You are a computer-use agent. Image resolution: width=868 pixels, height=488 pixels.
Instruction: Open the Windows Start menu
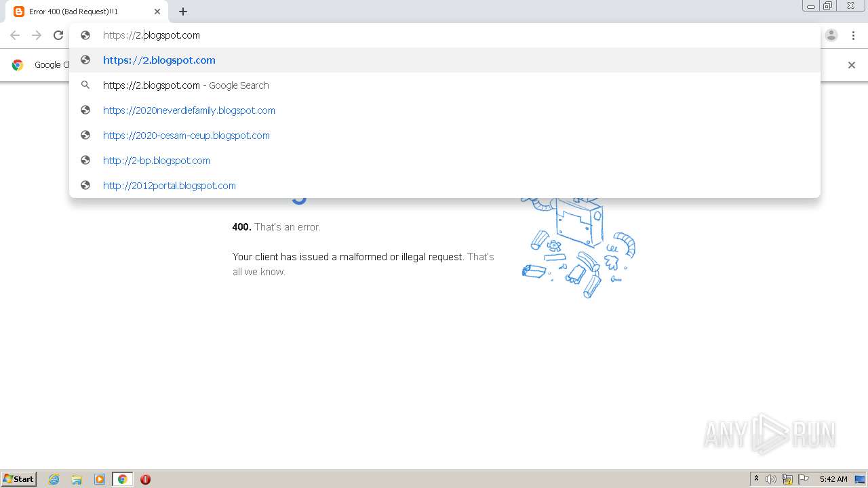19,479
